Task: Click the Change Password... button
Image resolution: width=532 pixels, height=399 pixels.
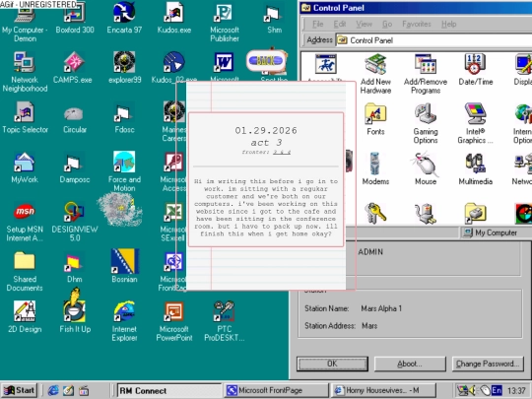Action: [x=488, y=364]
